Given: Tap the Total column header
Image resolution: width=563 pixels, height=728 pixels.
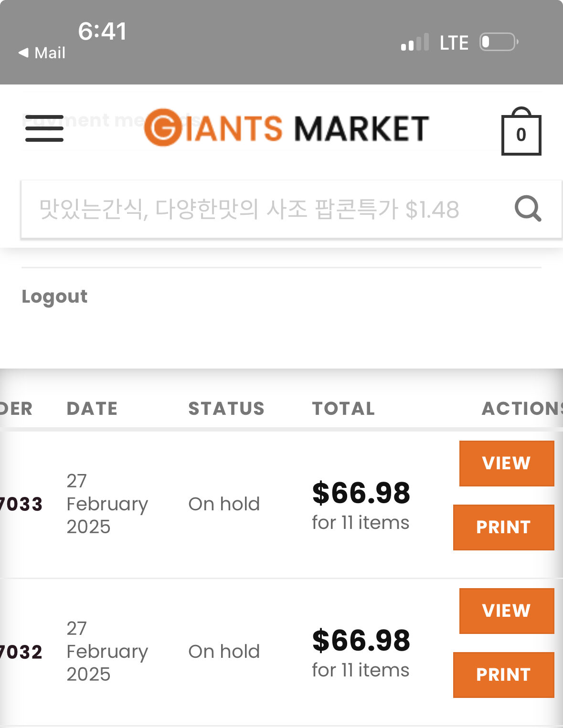Looking at the screenshot, I should 343,409.
